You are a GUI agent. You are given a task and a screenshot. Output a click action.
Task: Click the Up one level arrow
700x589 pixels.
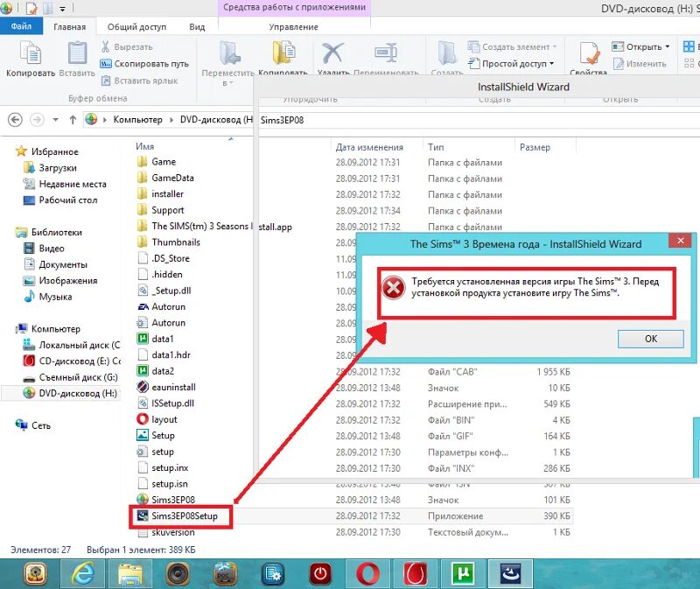pyautogui.click(x=73, y=120)
